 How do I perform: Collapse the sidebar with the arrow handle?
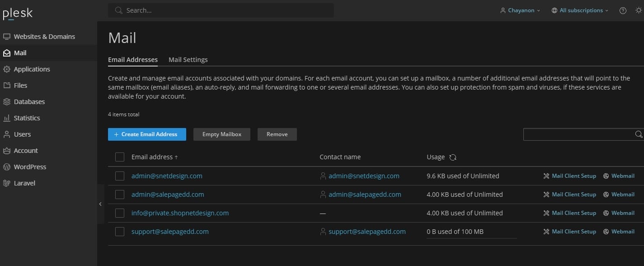pyautogui.click(x=100, y=204)
